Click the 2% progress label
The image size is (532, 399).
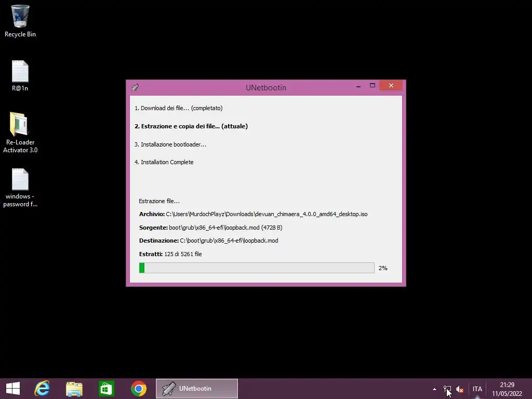[383, 268]
